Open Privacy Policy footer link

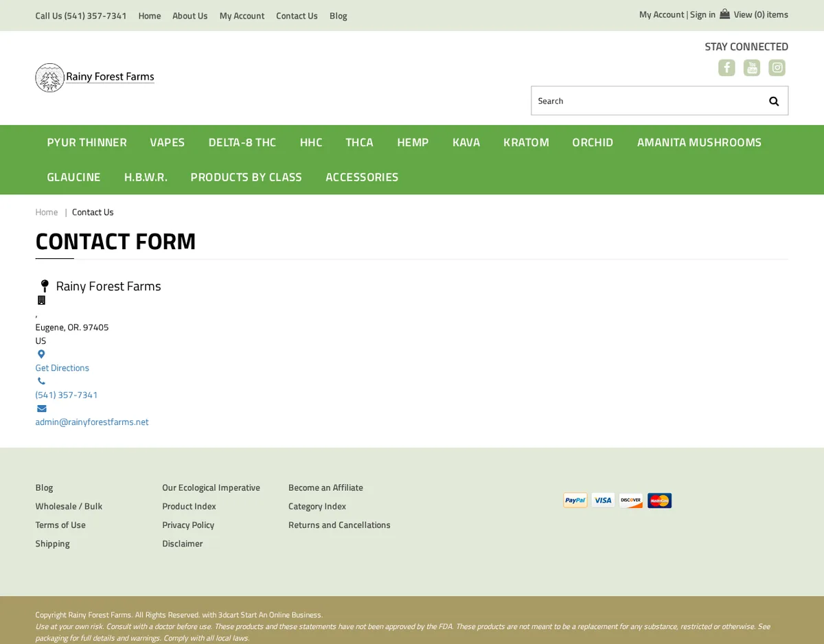point(188,525)
